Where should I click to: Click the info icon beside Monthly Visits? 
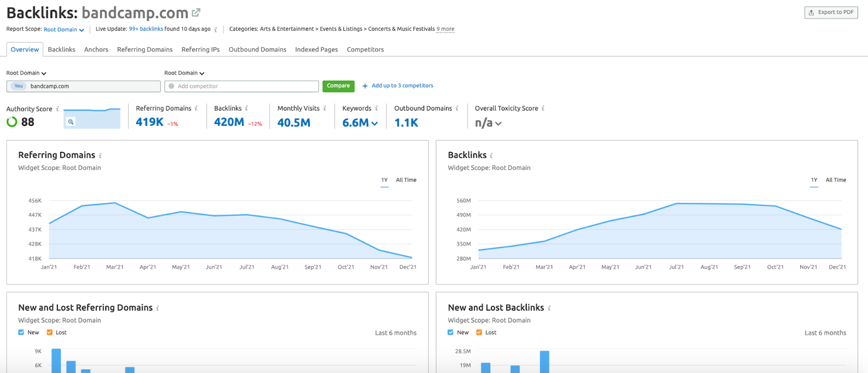[324, 108]
